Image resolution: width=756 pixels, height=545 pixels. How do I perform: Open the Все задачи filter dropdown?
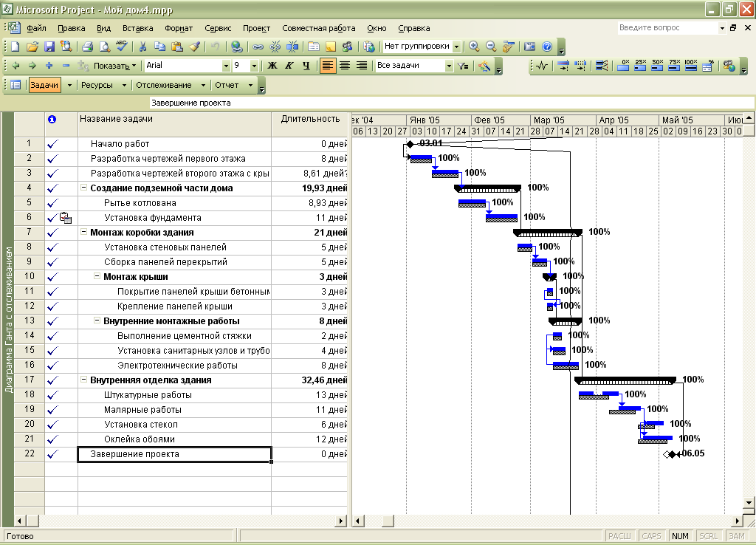450,66
